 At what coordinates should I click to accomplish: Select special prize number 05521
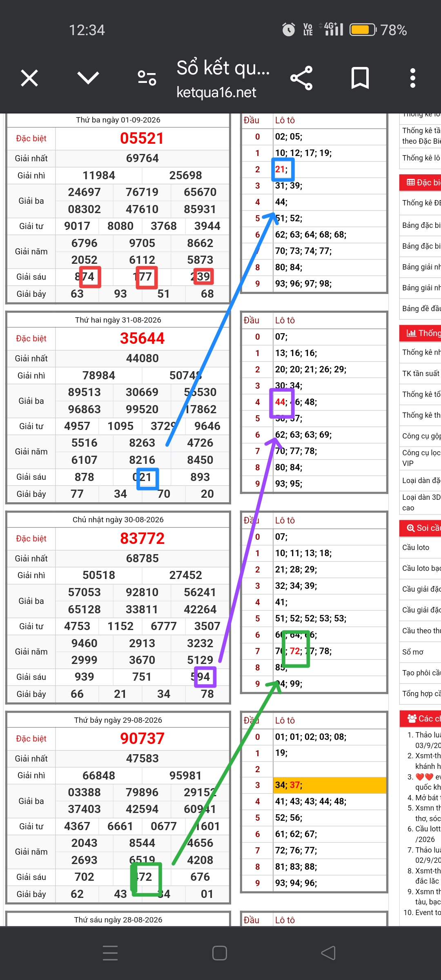(x=142, y=138)
